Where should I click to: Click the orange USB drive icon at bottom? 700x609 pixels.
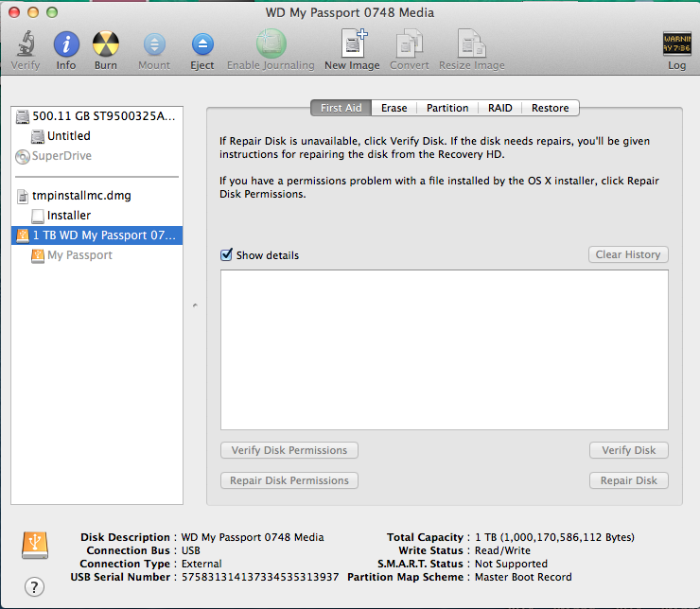click(35, 546)
